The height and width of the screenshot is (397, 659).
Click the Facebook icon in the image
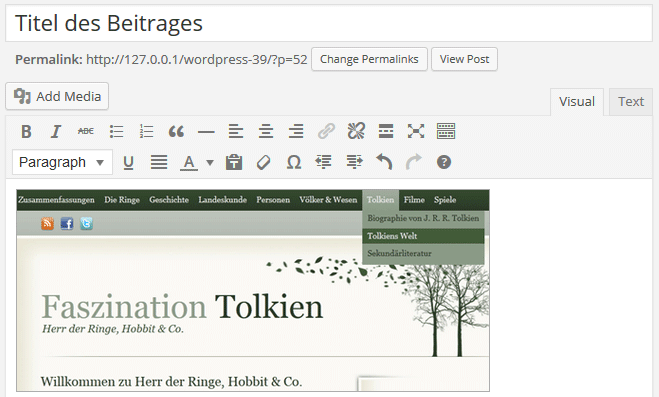tap(67, 223)
